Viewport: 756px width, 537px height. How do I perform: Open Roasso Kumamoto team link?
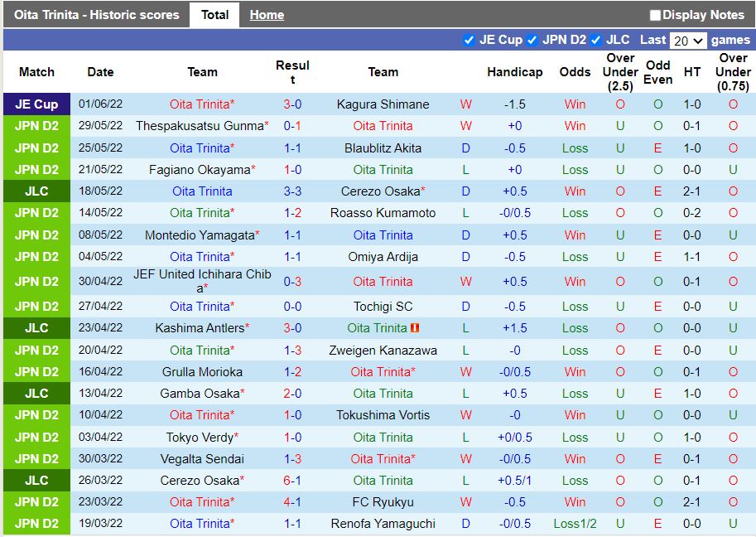pos(383,213)
